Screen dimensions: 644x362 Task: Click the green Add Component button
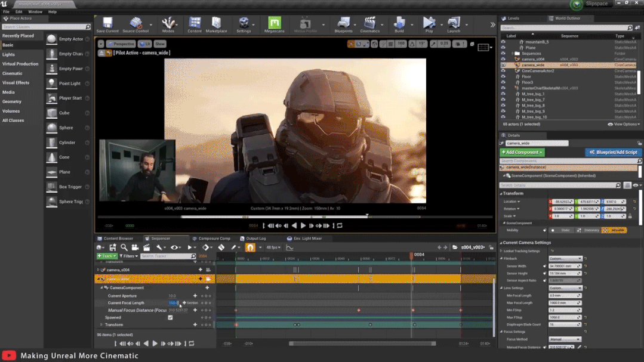(522, 152)
